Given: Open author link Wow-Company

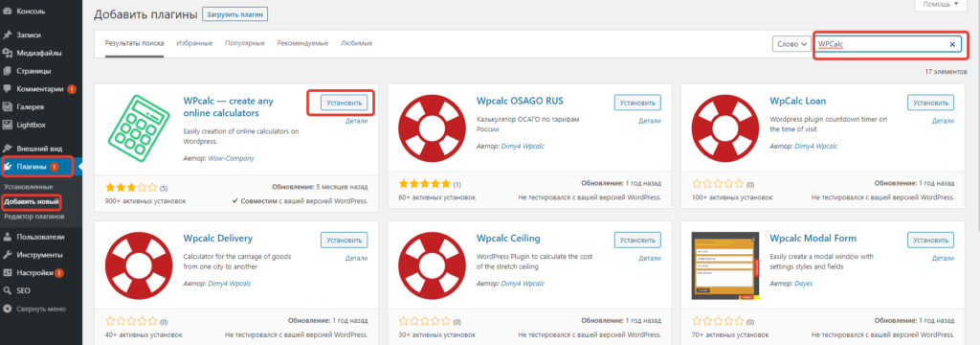Looking at the screenshot, I should 231,158.
